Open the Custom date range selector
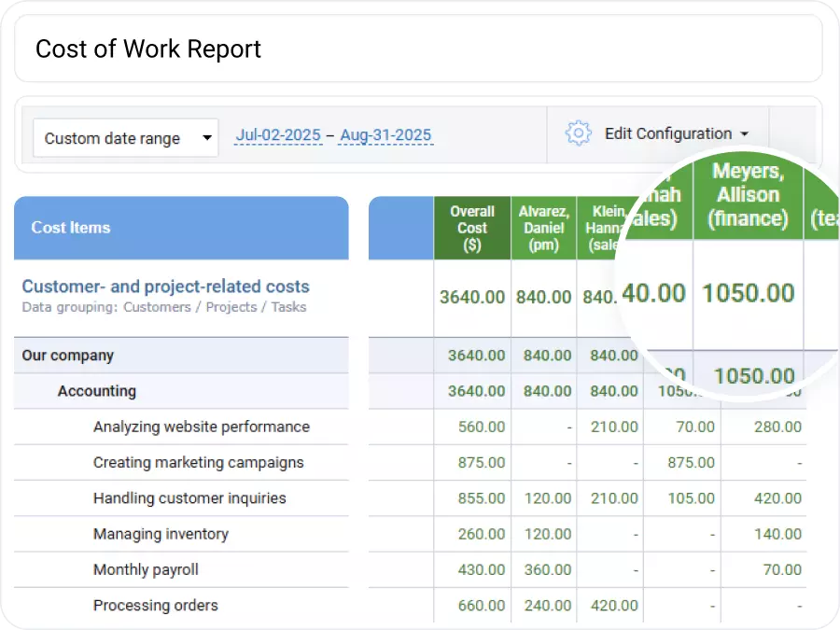The height and width of the screenshot is (630, 840). [125, 137]
